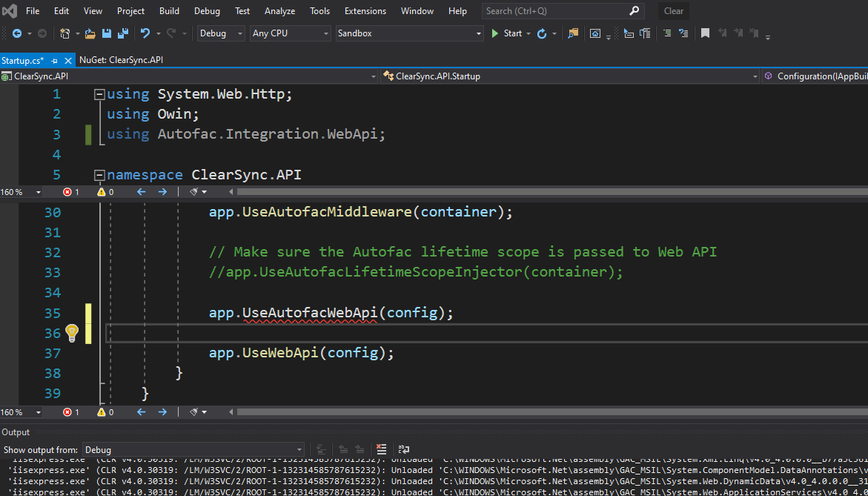Open the Extensions menu

[365, 11]
